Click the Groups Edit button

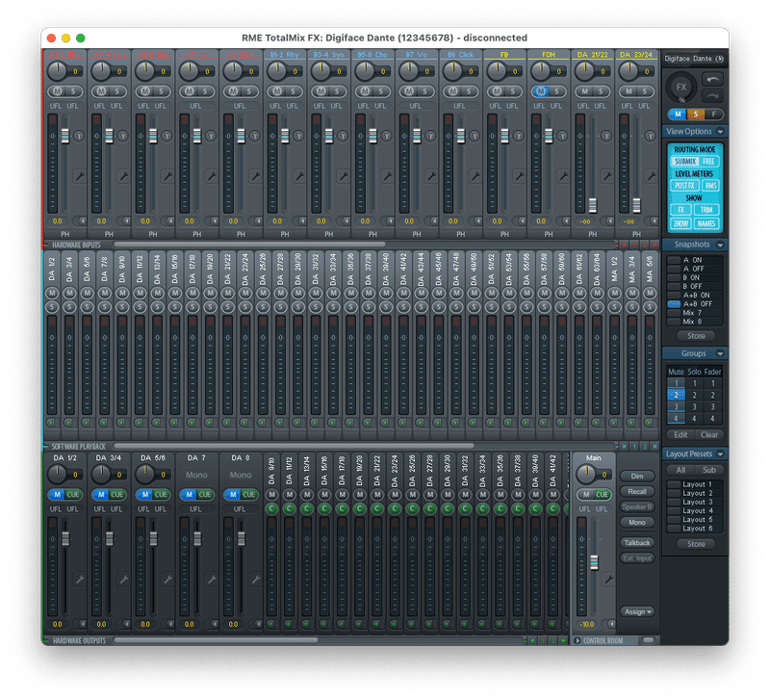click(680, 435)
